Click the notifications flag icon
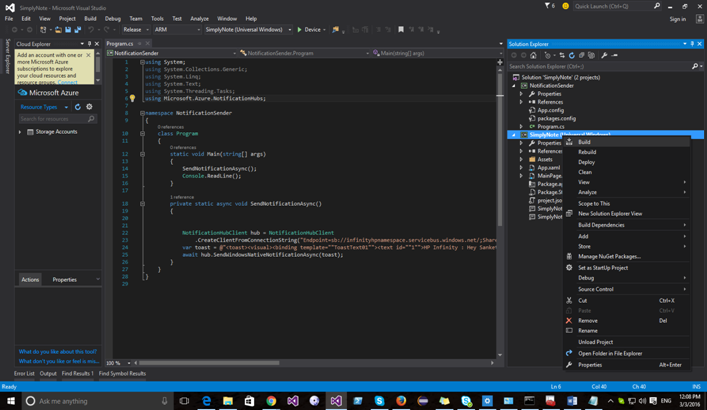Image resolution: width=707 pixels, height=410 pixels. coord(548,6)
